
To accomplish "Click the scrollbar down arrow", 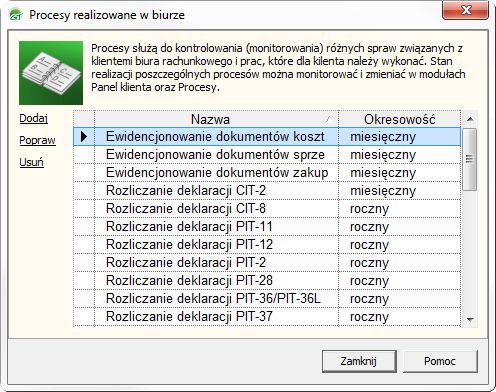I will pos(470,319).
